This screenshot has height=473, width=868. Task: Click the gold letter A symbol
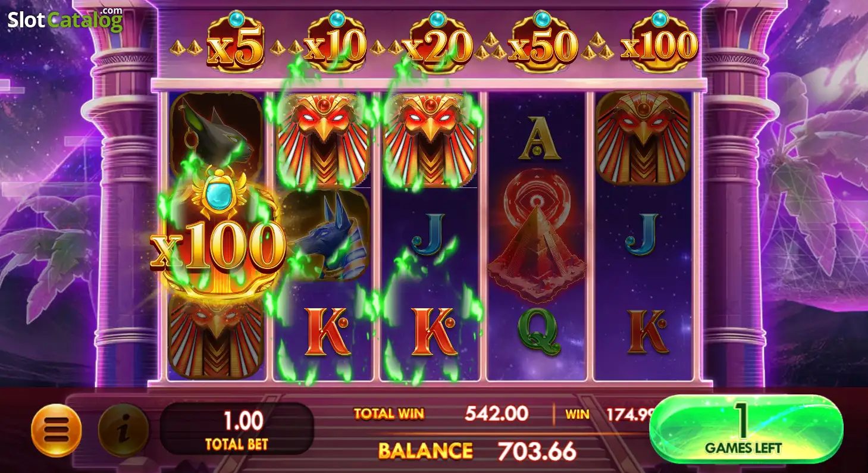point(540,138)
